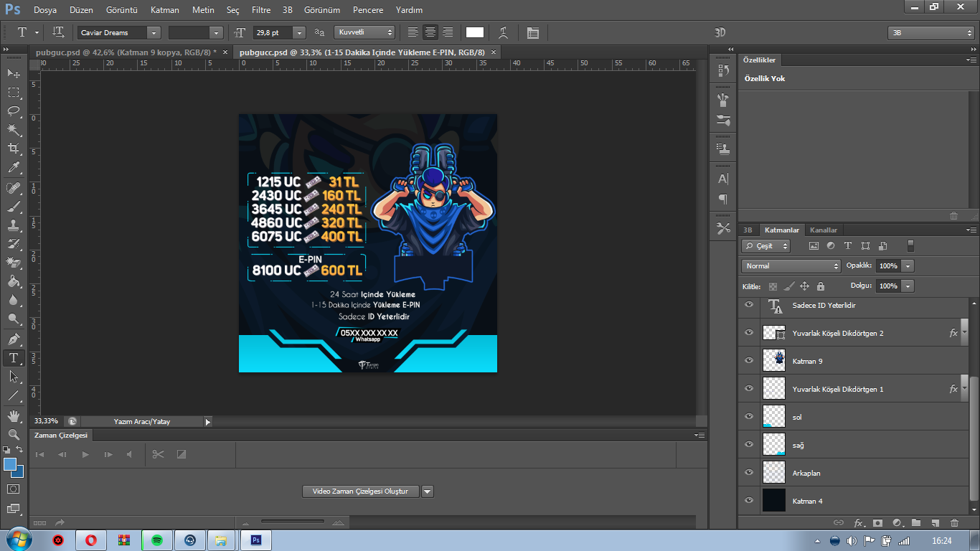Toggle visibility of the sağ layer
Image resolution: width=980 pixels, height=551 pixels.
(749, 445)
